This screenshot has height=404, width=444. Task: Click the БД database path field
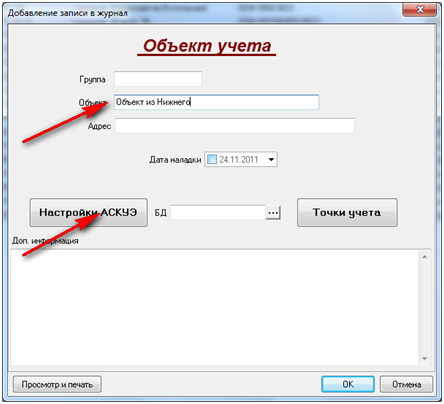[218, 213]
